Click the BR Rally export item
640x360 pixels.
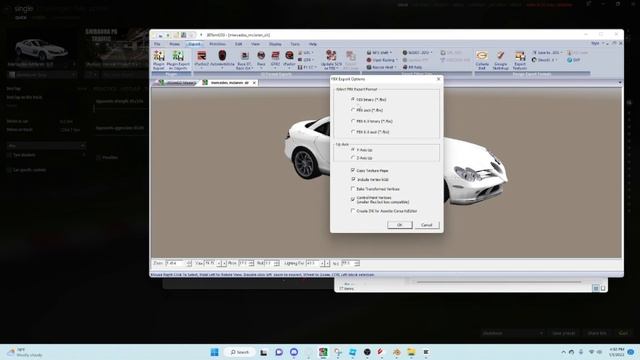pos(412,67)
